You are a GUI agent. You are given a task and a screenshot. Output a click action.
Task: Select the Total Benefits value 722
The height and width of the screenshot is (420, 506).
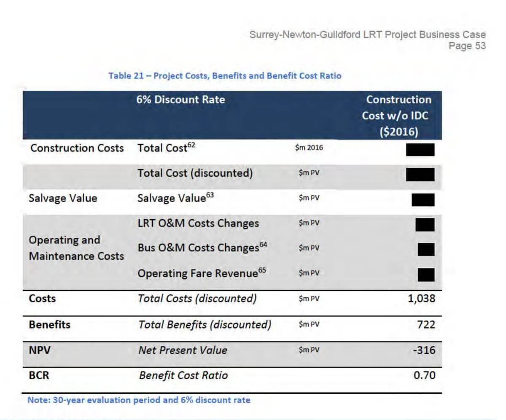[427, 324]
